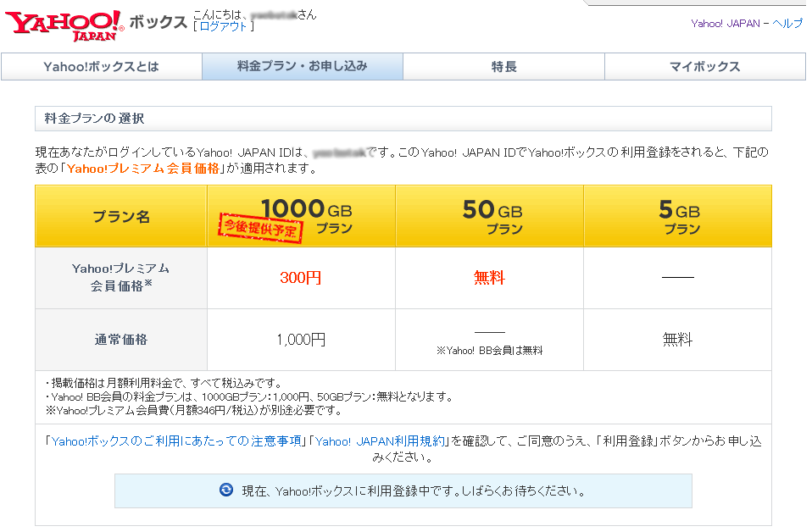Viewport: 812px width, 532px height.
Task: Open the Yahoo! JAPAN利用規約 link
Action: 380,441
